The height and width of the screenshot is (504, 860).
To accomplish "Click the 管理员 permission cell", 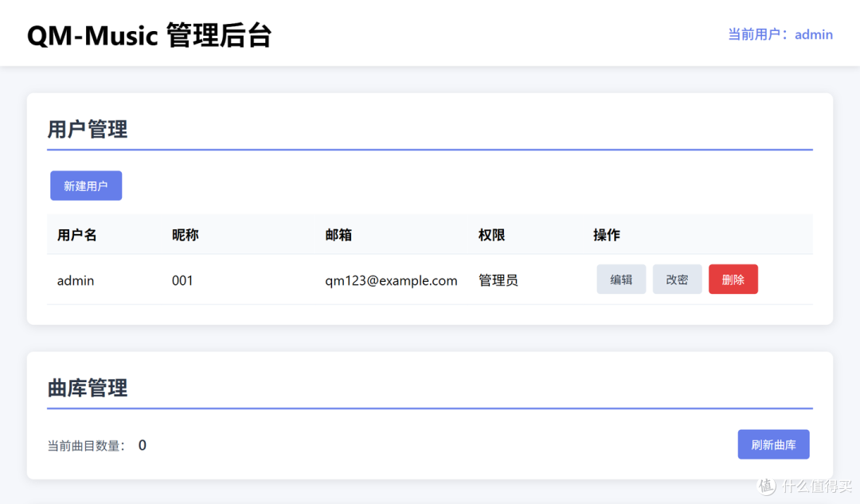I will (498, 280).
